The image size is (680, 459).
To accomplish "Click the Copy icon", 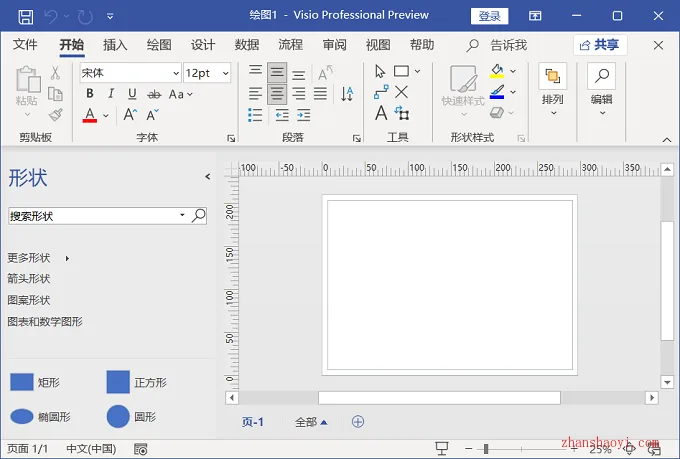I will pos(55,94).
